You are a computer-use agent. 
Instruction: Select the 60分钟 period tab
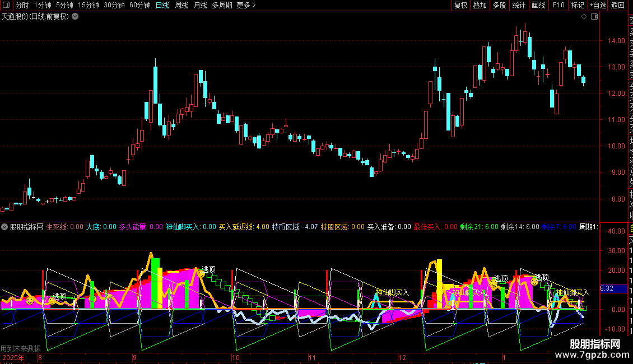(140, 5)
